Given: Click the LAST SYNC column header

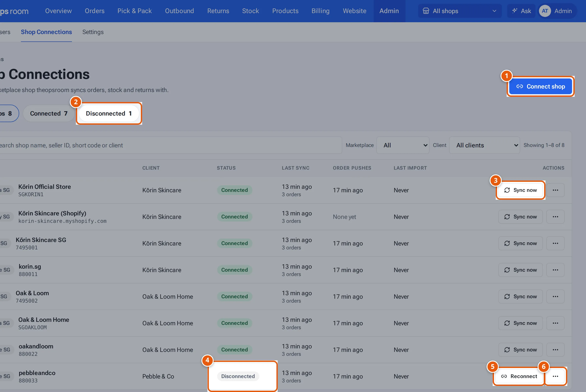Looking at the screenshot, I should tap(295, 168).
